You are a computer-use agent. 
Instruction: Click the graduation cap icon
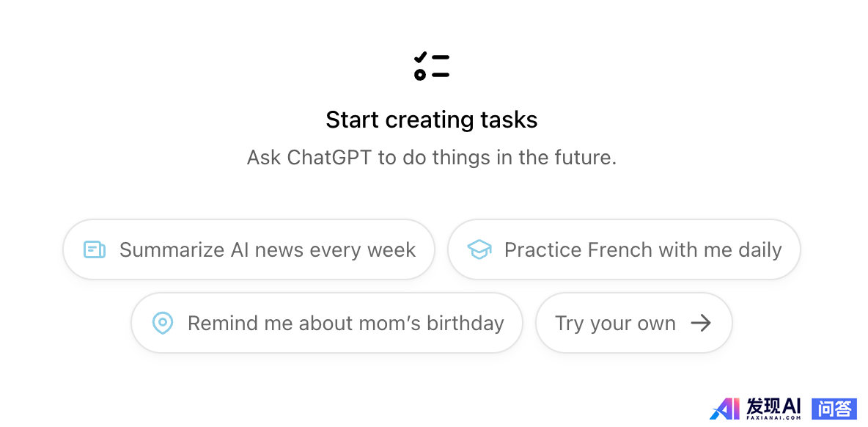tap(479, 249)
